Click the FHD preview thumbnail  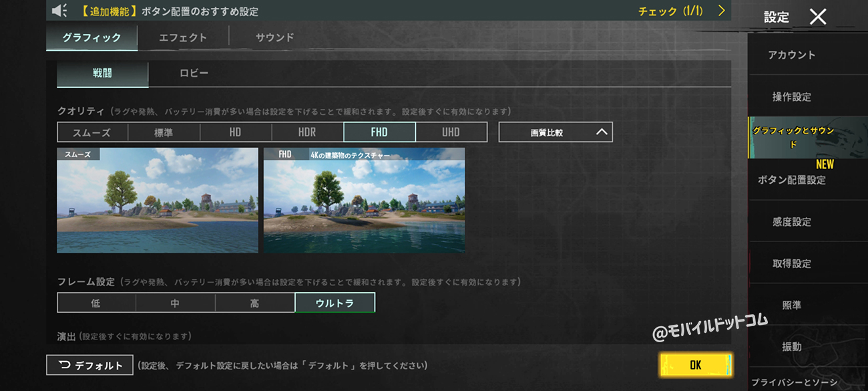[x=364, y=201]
